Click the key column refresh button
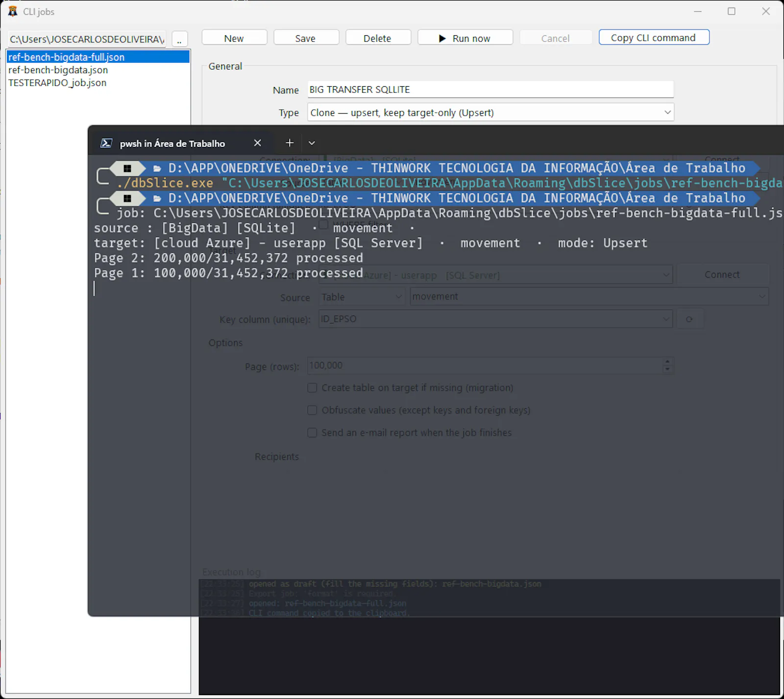This screenshot has width=784, height=699. tap(689, 319)
